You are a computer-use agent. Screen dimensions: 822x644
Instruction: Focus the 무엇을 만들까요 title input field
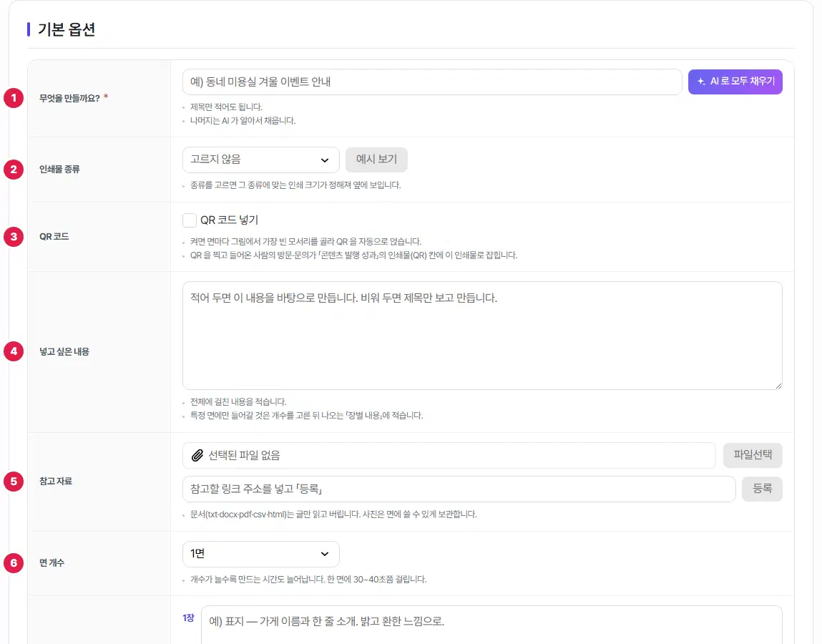click(432, 82)
